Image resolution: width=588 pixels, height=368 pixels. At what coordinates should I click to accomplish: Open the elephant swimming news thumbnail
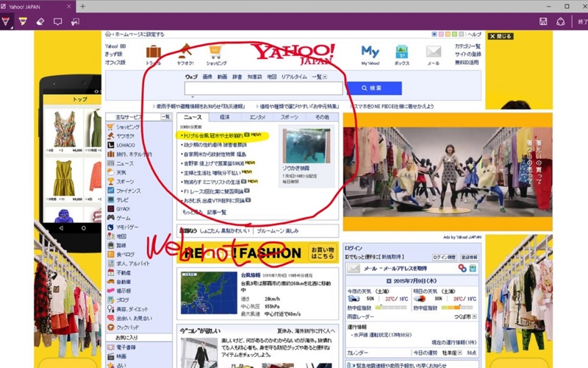[306, 146]
